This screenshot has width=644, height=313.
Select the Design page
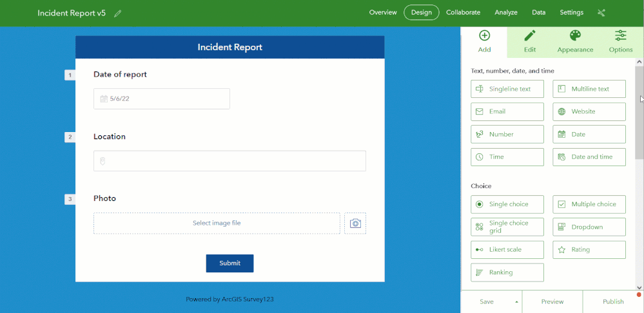[422, 12]
